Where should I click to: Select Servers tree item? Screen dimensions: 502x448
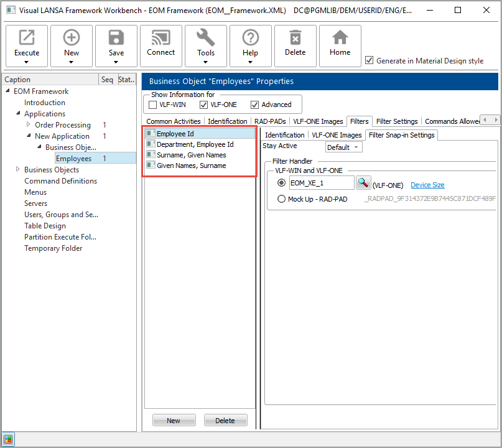35,203
